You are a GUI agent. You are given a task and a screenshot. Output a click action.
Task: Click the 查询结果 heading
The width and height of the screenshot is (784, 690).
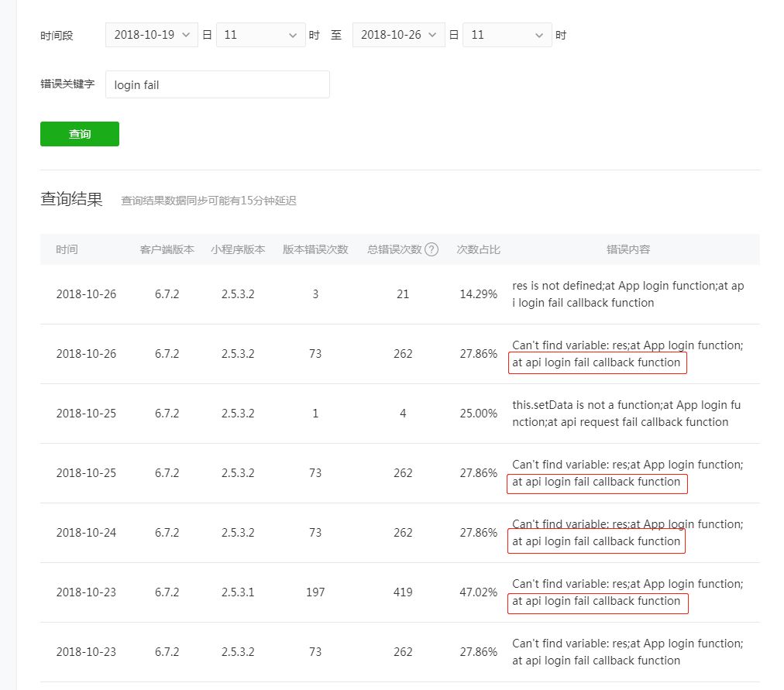point(71,199)
